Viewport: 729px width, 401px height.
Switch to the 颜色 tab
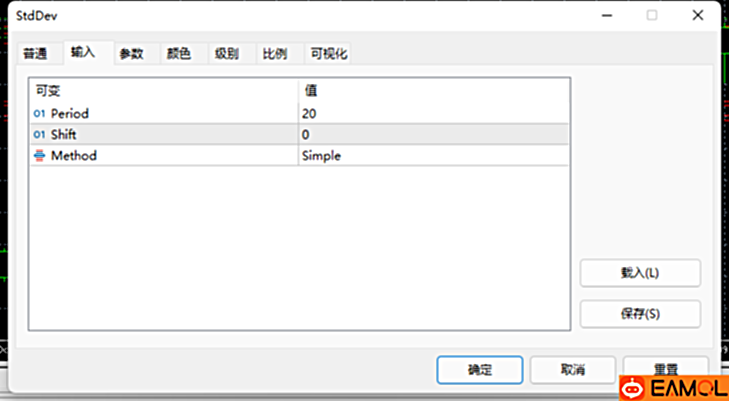pyautogui.click(x=179, y=54)
